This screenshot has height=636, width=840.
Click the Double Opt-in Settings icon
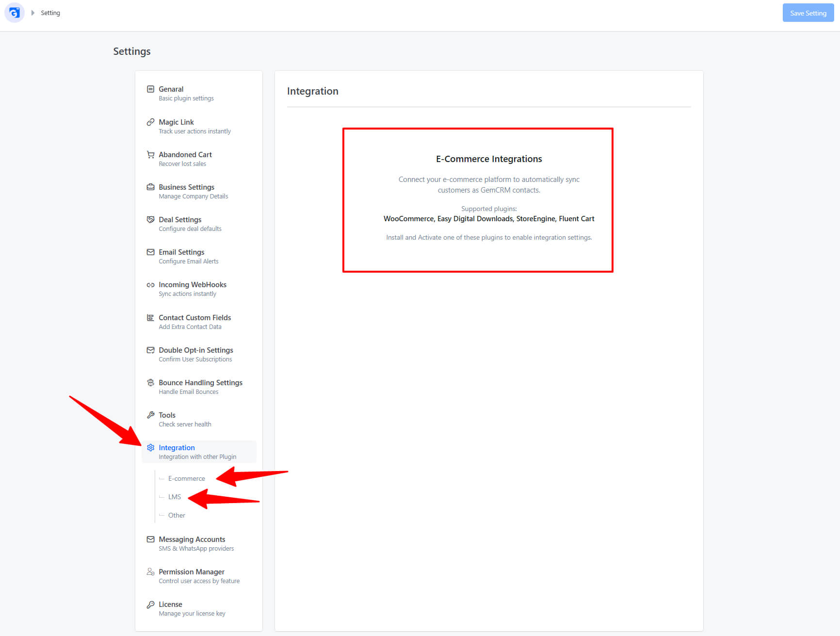150,350
